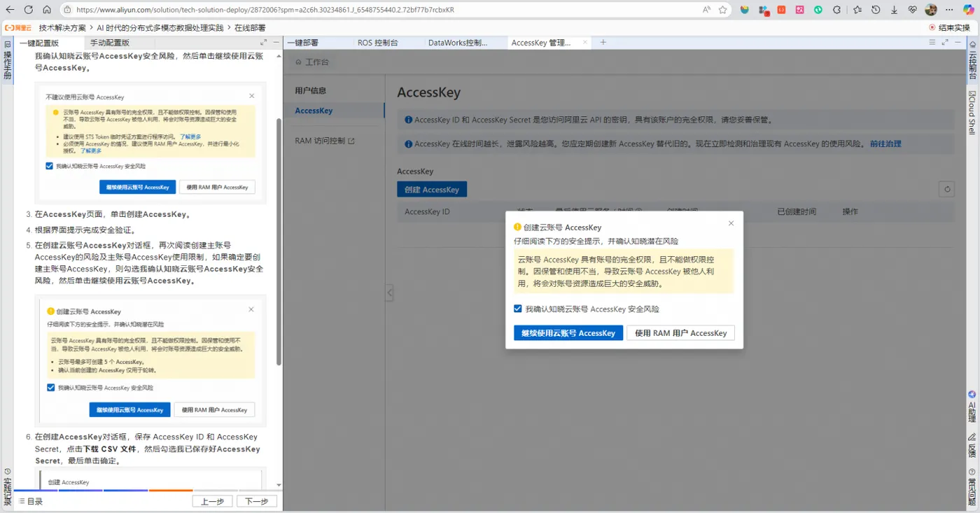This screenshot has width=980, height=513.
Task: Toggle 我确认知晓云账号 AccessKey 安全风险 checkbox in dialog
Action: click(x=518, y=309)
